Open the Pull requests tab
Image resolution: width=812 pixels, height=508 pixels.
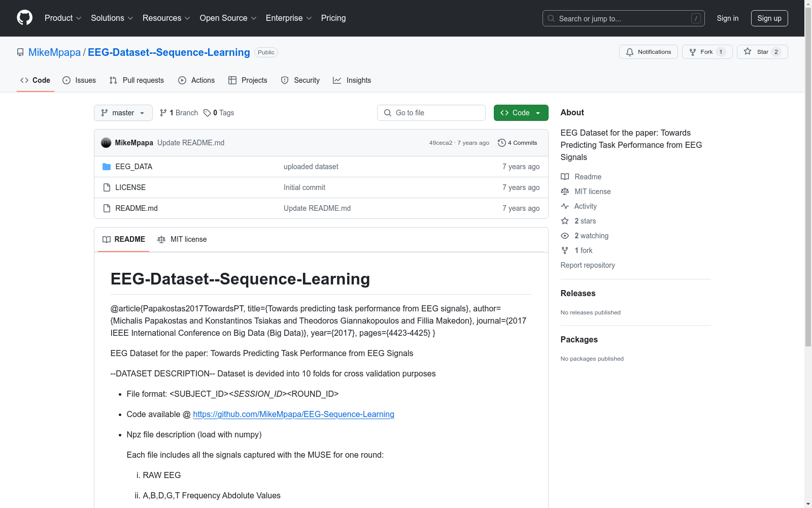coord(137,80)
